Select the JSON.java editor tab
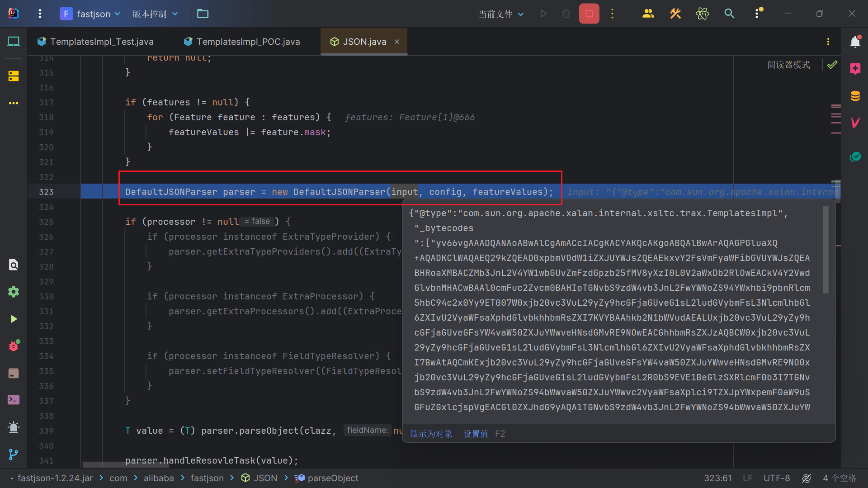This screenshot has width=868, height=488. tap(364, 42)
